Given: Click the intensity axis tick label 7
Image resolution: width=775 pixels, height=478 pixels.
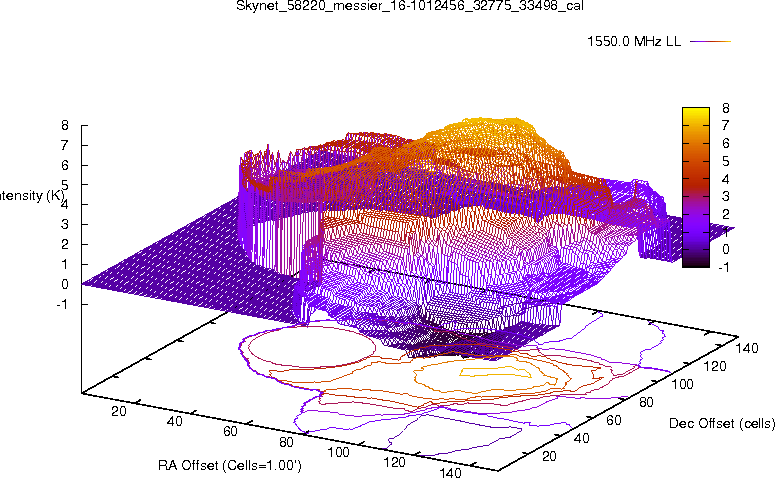Looking at the screenshot, I should click(x=65, y=145).
